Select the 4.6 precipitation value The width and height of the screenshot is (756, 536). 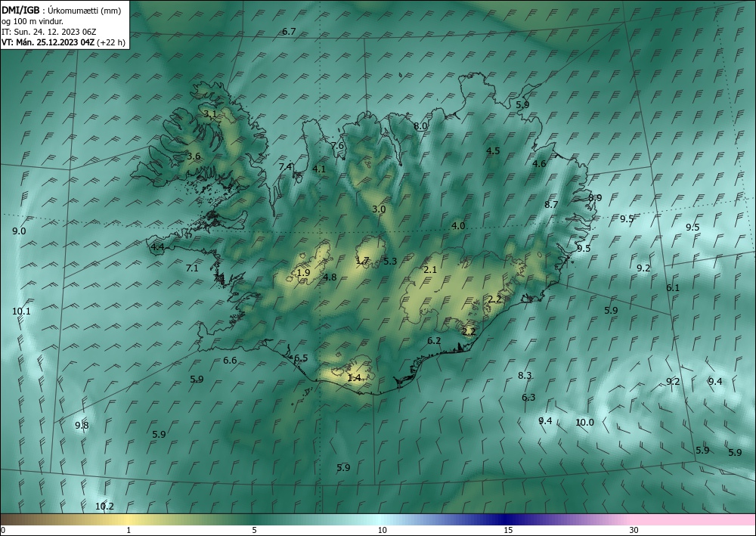[x=539, y=164]
